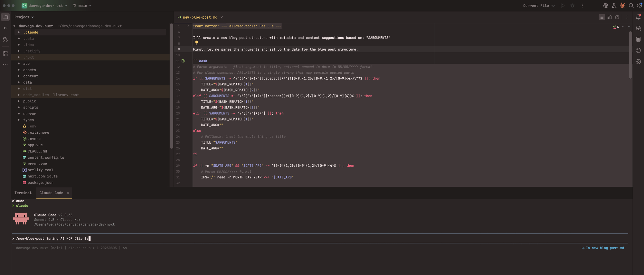The width and height of the screenshot is (644, 275).
Task: Open the Structure tool window
Action: (5, 53)
